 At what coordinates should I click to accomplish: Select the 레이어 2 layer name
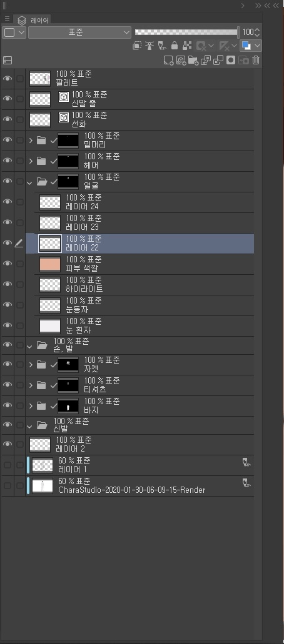click(71, 449)
